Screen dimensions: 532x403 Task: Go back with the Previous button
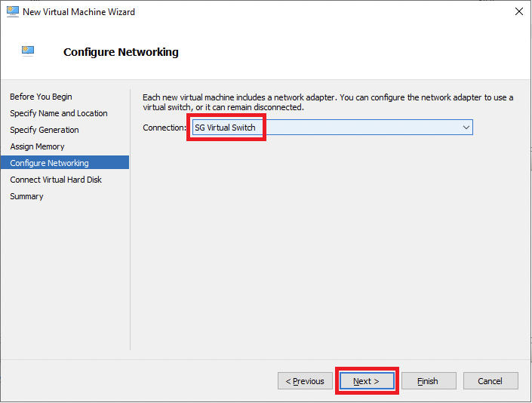(305, 381)
